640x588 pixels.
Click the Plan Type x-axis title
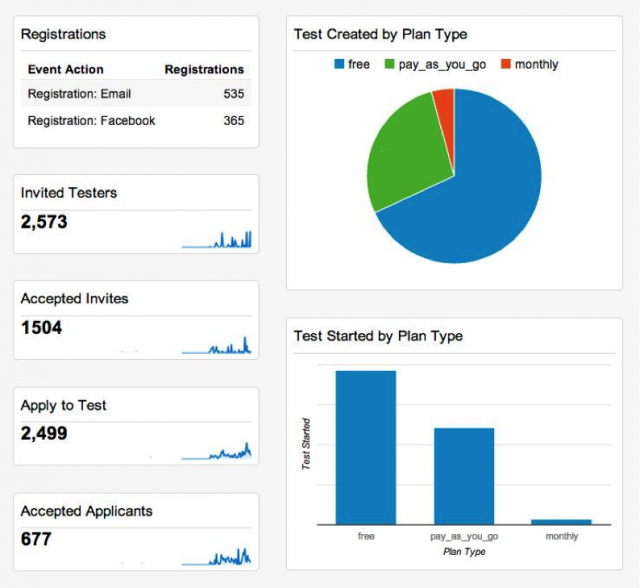[464, 552]
